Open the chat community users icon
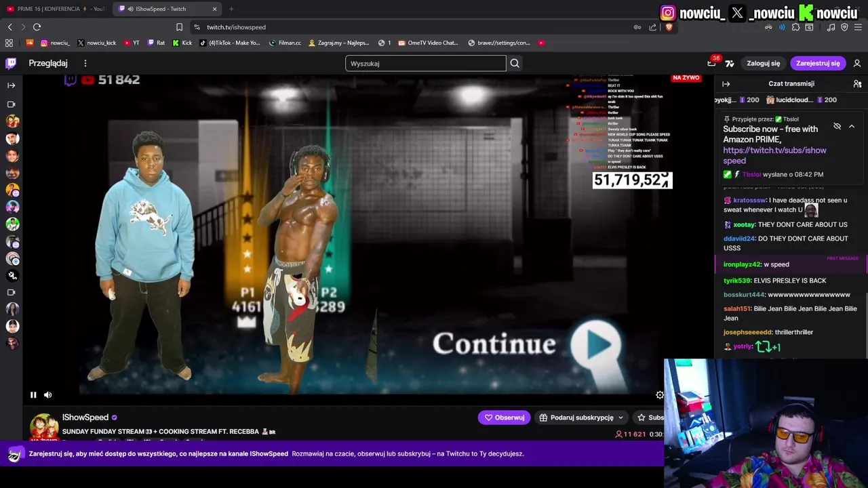868x488 pixels. (857, 83)
